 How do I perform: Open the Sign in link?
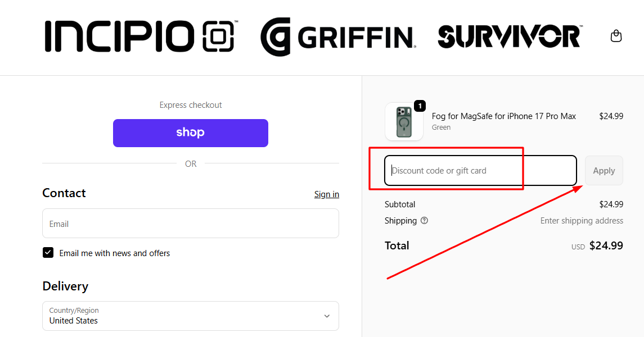(x=326, y=194)
